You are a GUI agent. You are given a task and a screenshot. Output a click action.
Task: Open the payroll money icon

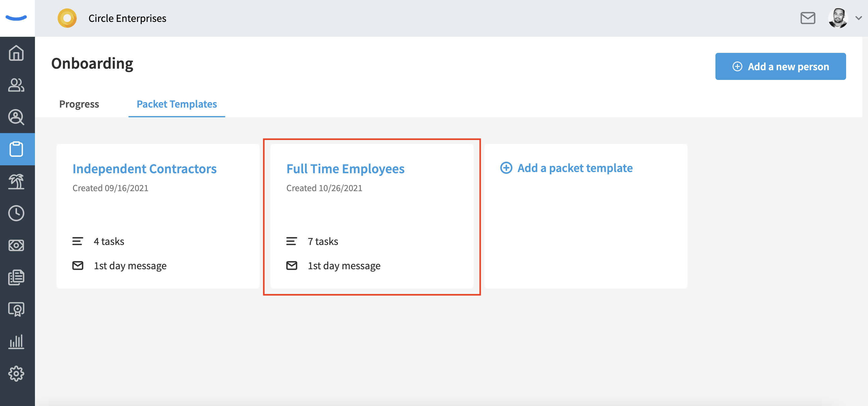(16, 245)
